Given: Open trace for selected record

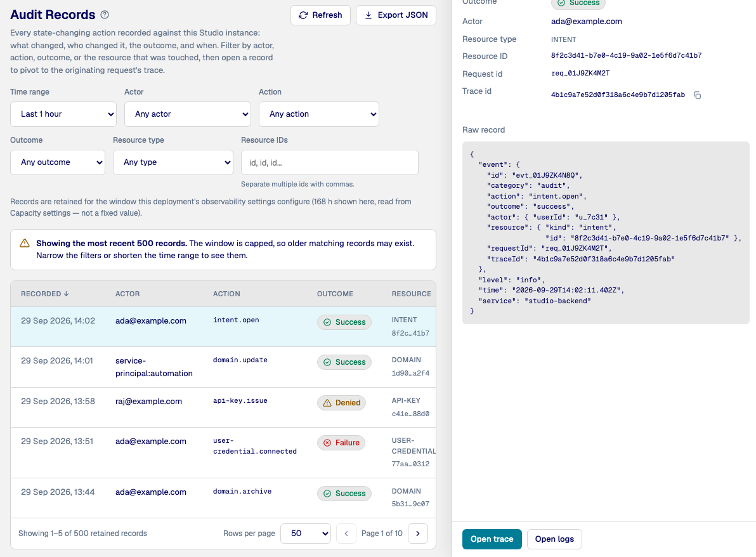Looking at the screenshot, I should pos(492,539).
